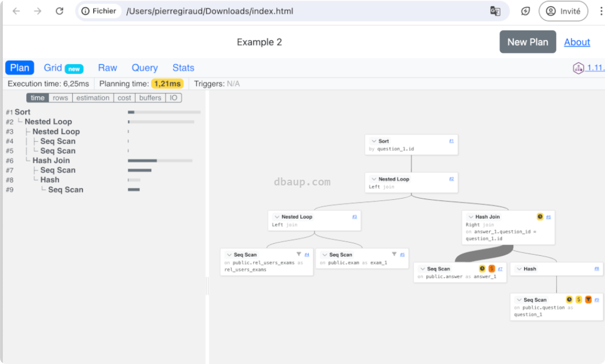Open the Invité profile button

click(x=563, y=11)
